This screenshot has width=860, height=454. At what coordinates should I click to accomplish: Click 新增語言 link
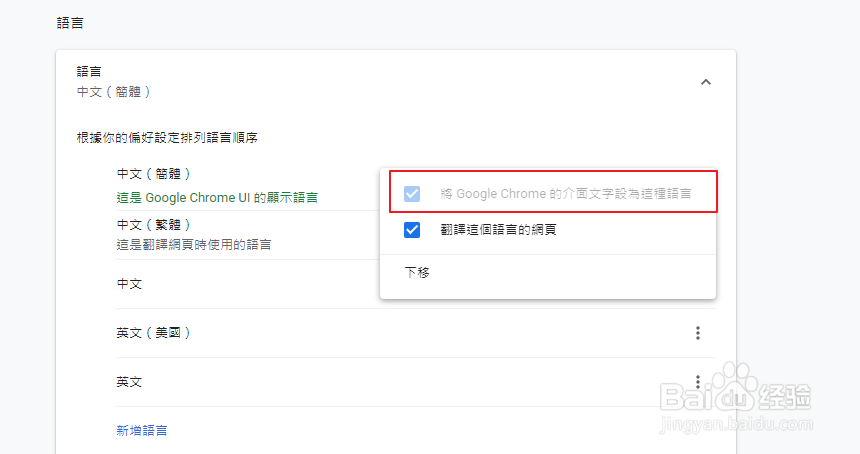(142, 430)
